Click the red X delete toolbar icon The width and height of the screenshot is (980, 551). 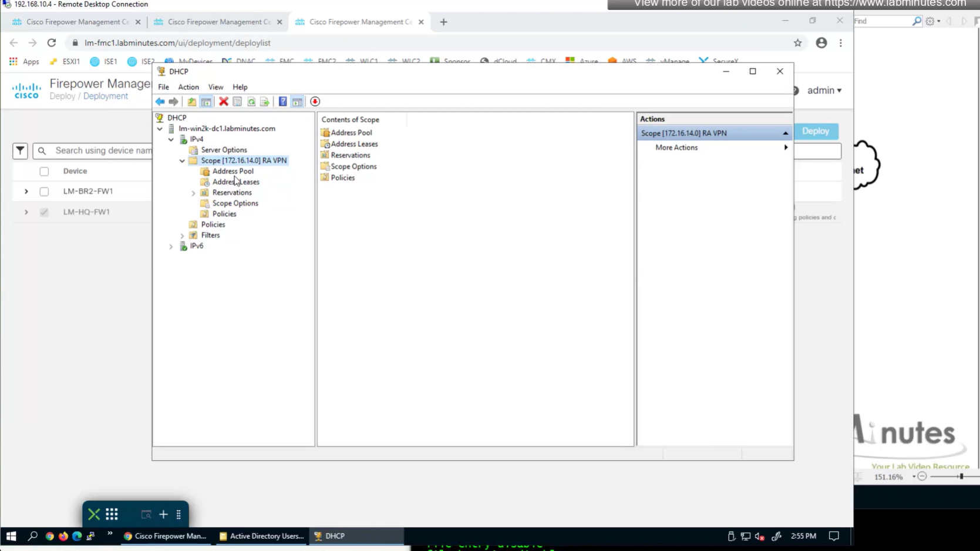pyautogui.click(x=223, y=102)
